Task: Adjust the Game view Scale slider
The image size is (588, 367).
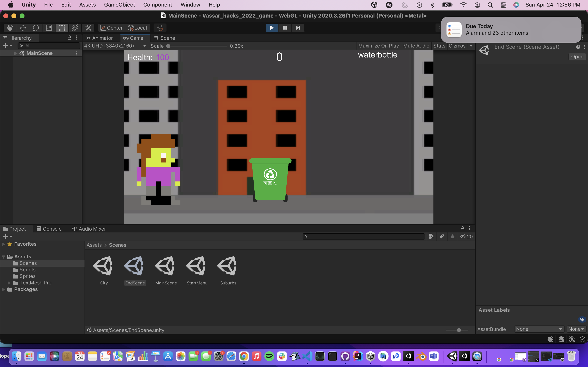Action: pos(168,46)
